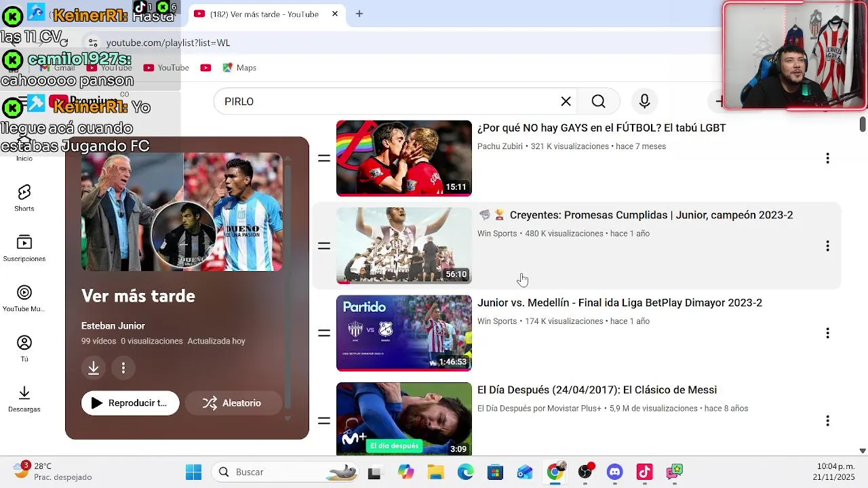The height and width of the screenshot is (488, 868).
Task: Open title El Clásico de Messi
Action: (x=597, y=390)
